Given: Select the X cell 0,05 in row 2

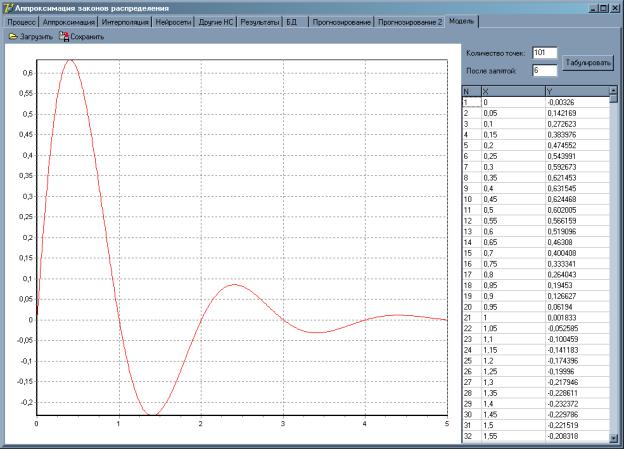Looking at the screenshot, I should [x=513, y=113].
